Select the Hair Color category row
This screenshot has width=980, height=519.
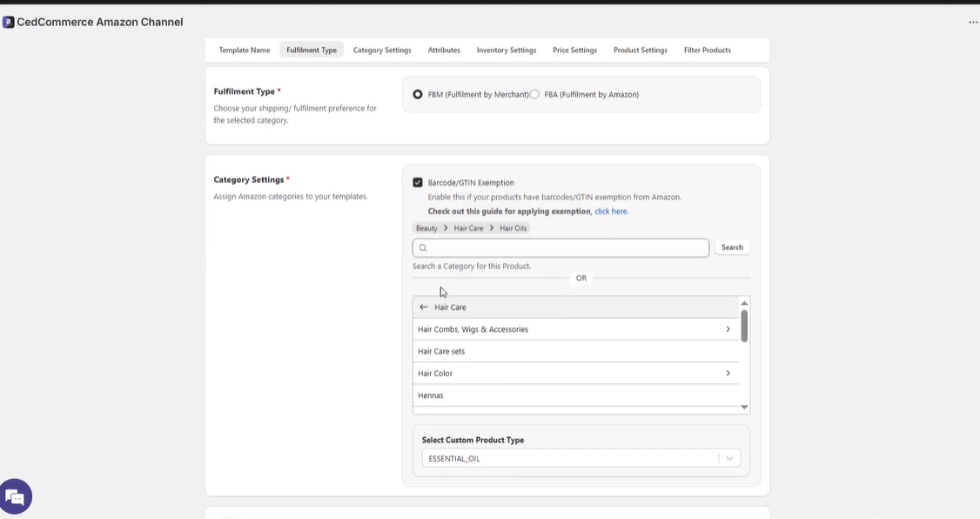click(x=575, y=374)
